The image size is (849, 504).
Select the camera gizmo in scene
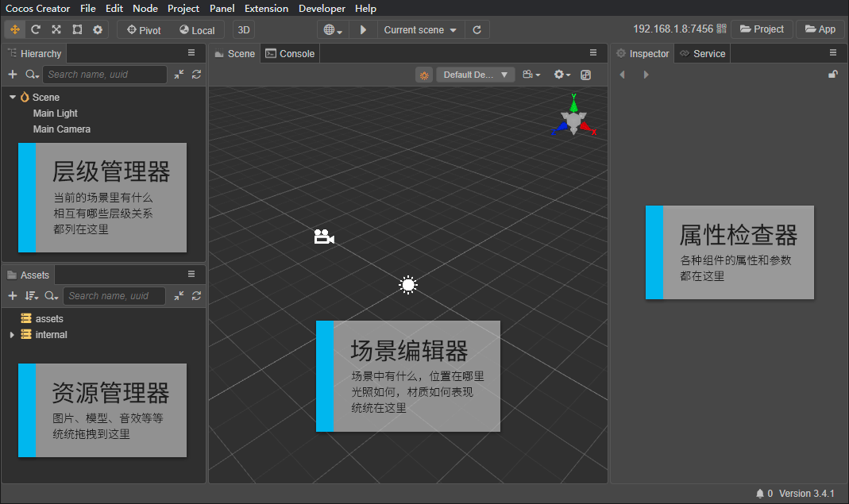click(x=324, y=237)
